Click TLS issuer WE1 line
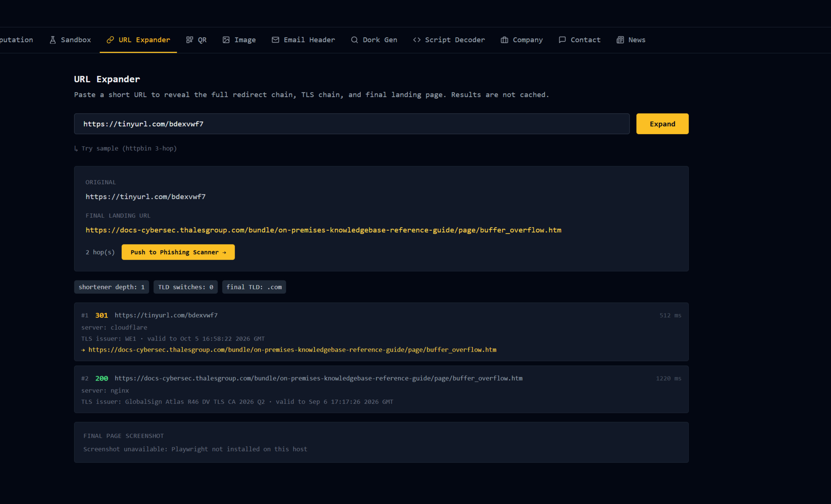The image size is (831, 504). coord(173,339)
